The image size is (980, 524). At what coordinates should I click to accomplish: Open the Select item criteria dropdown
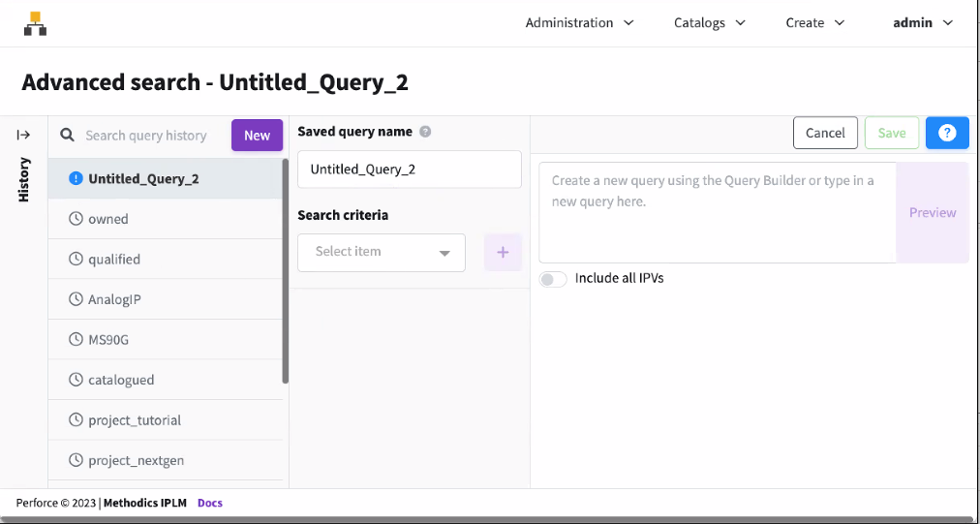point(382,252)
